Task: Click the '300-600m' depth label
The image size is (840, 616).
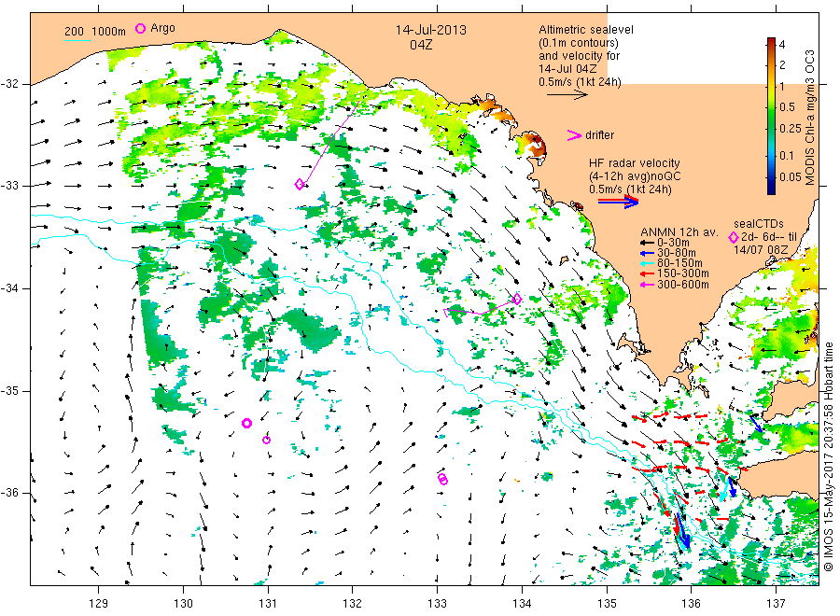Action: coord(683,285)
